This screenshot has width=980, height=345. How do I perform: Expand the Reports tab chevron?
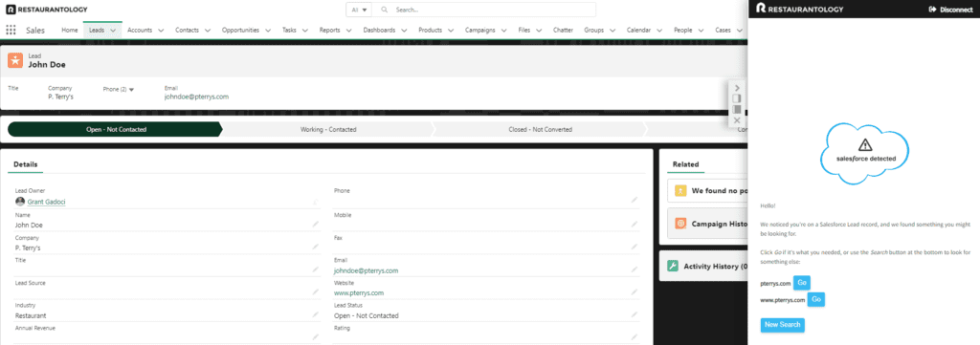348,30
